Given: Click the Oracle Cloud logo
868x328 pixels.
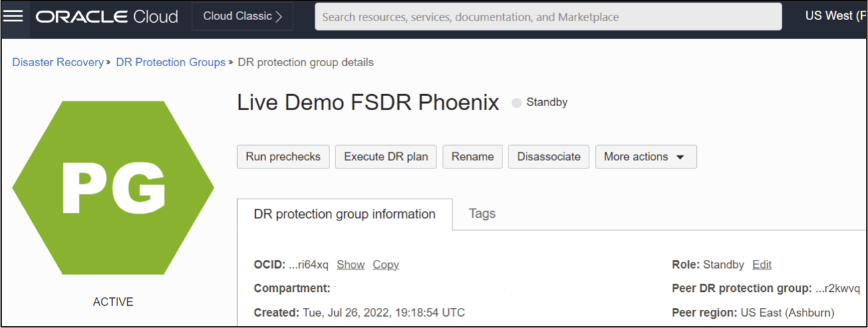Looking at the screenshot, I should point(107,17).
